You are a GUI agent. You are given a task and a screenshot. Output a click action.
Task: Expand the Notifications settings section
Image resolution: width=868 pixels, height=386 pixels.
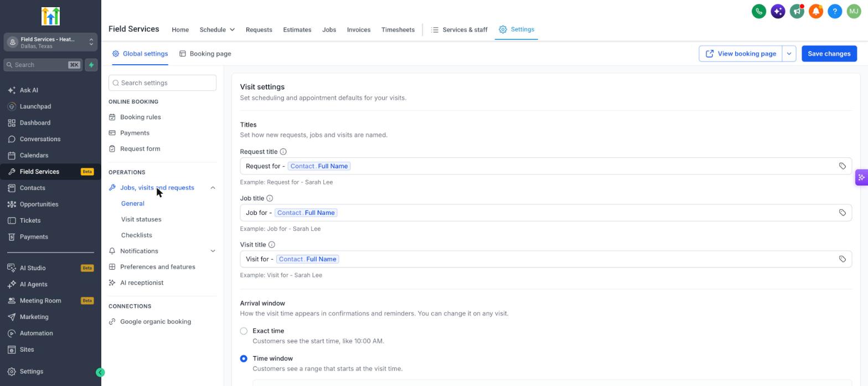[x=213, y=251]
